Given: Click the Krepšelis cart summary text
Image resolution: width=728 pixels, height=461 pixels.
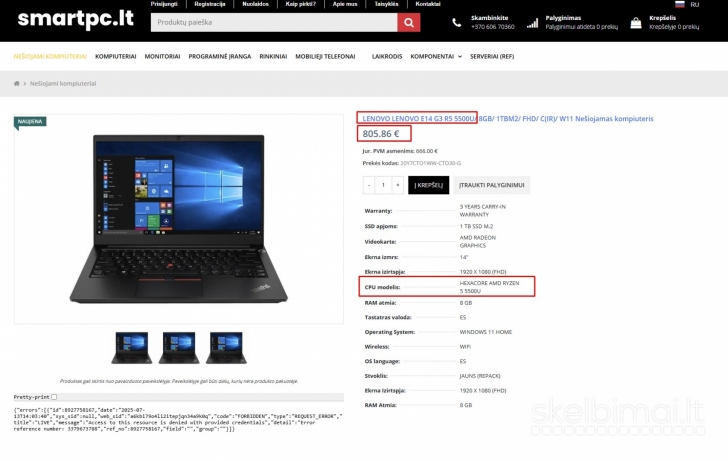Looking at the screenshot, I should point(674,22).
